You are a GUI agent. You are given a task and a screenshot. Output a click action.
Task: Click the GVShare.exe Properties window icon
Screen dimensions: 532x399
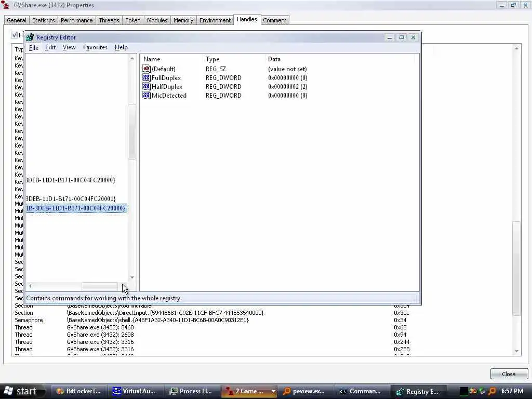click(5, 5)
